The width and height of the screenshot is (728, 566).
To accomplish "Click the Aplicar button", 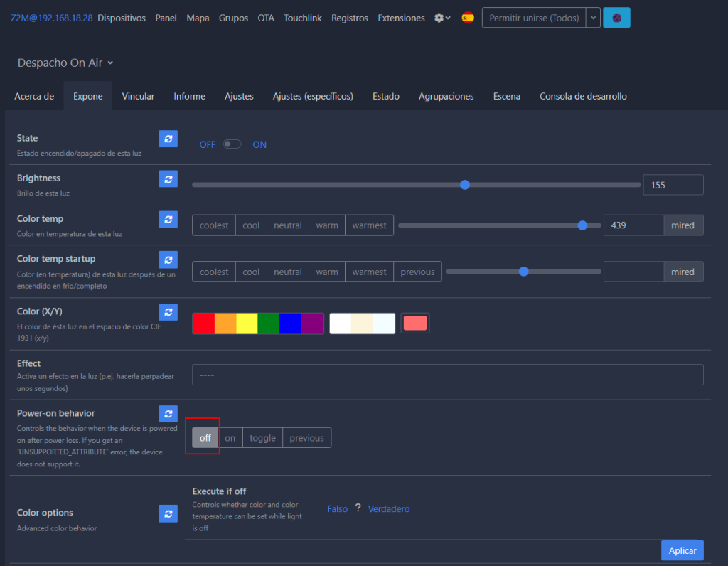I will pos(682,551).
